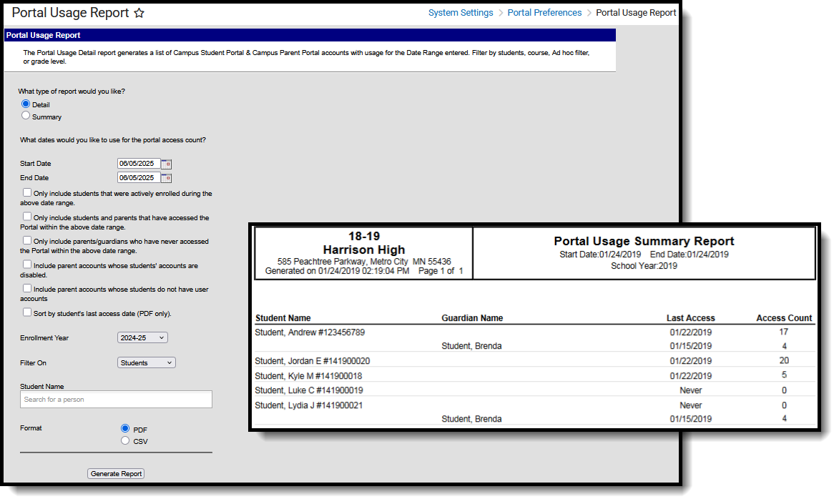The width and height of the screenshot is (839, 504).
Task: Click into the Start Date text field
Action: click(139, 164)
